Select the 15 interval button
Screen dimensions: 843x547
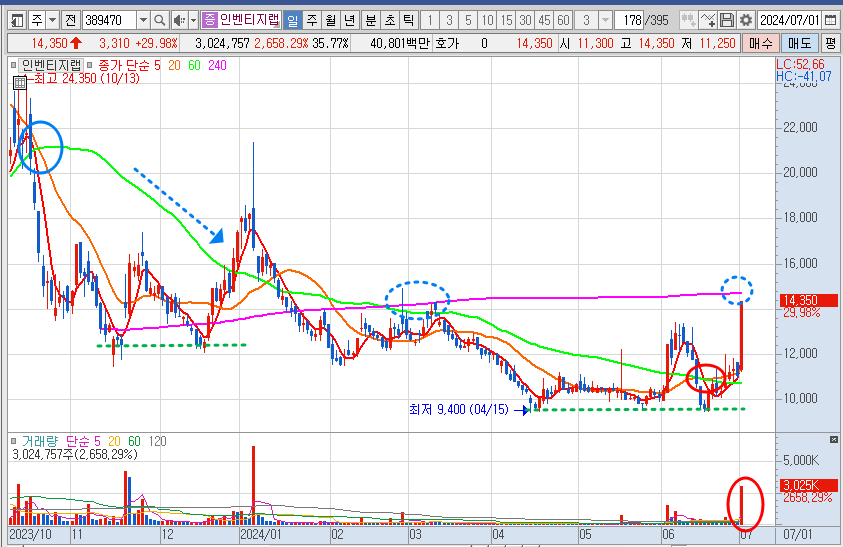pyautogui.click(x=506, y=20)
